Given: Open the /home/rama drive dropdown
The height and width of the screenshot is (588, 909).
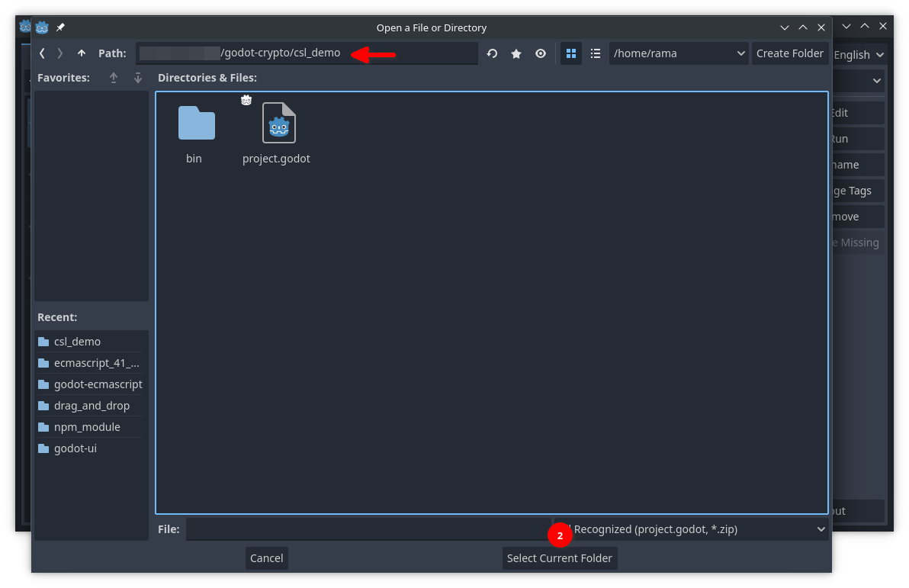Looking at the screenshot, I should coord(678,53).
